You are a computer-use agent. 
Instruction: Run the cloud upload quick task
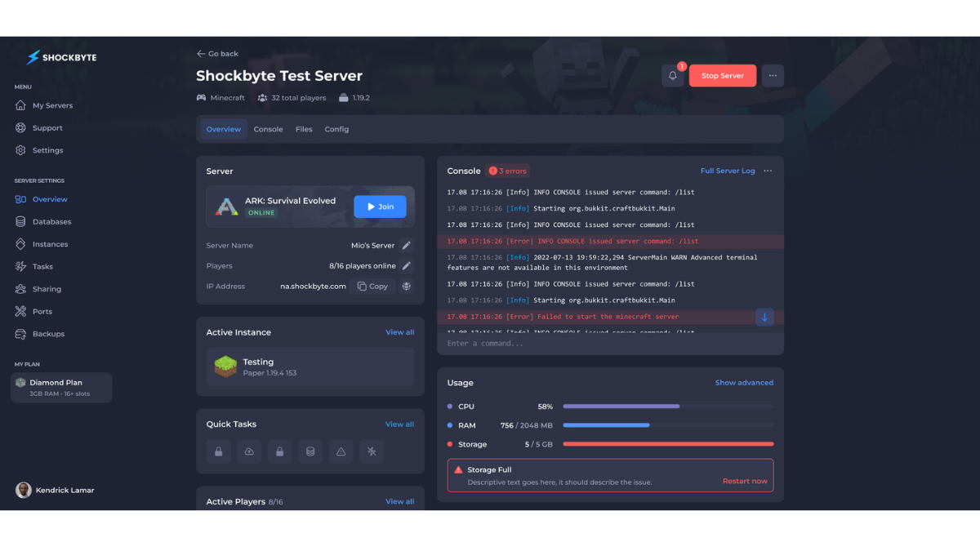click(x=249, y=451)
